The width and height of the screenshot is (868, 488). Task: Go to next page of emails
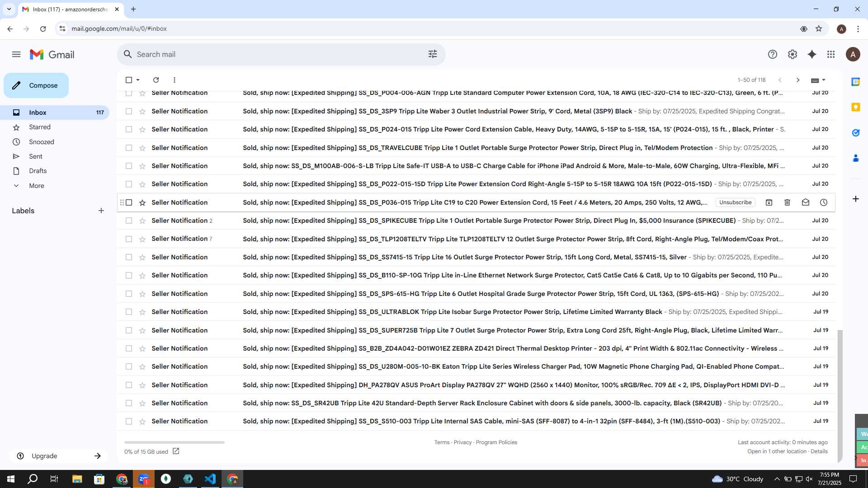coord(798,80)
